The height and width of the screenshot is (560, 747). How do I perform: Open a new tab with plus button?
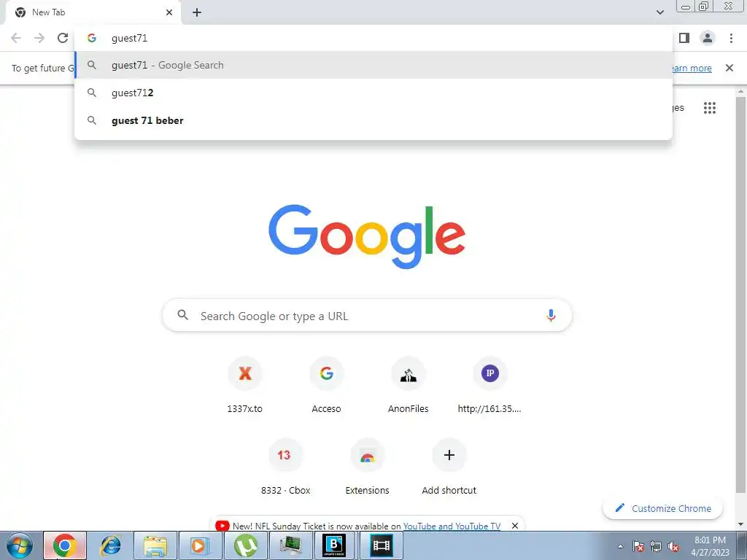(197, 12)
